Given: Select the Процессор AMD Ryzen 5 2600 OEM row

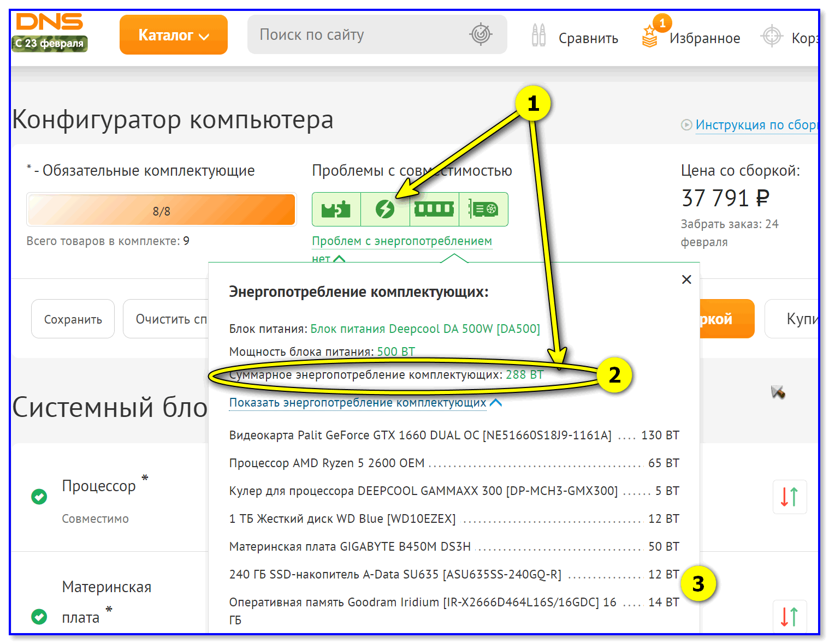Looking at the screenshot, I should pyautogui.click(x=454, y=463).
